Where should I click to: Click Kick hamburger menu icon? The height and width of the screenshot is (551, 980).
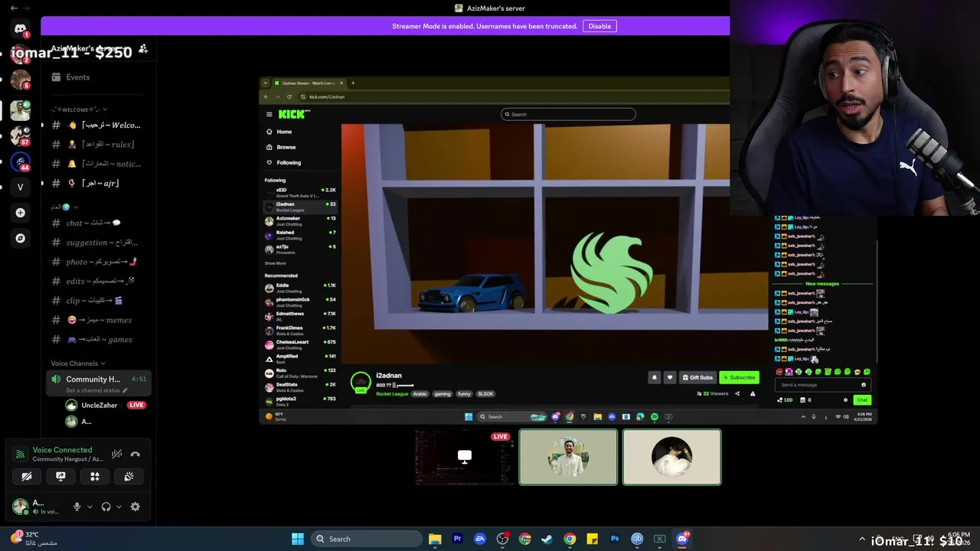[x=269, y=114]
